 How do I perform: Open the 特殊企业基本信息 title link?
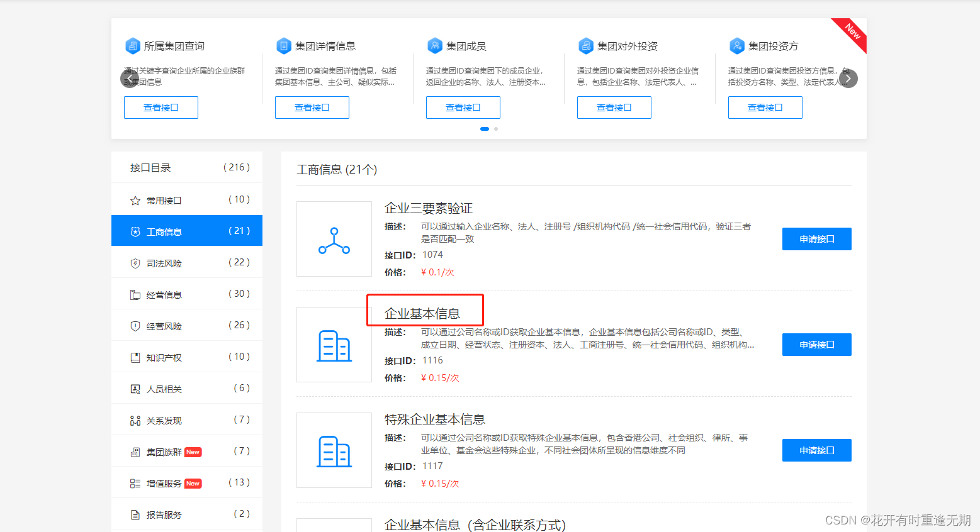[435, 419]
